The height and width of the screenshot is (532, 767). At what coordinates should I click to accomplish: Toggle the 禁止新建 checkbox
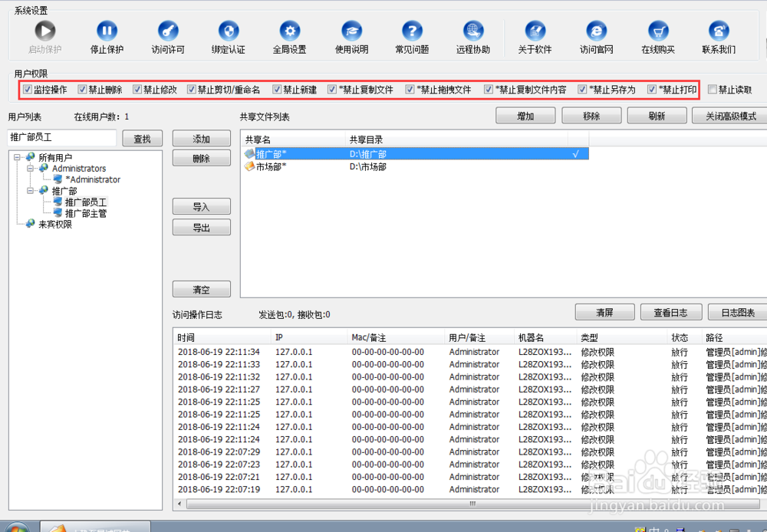277,90
